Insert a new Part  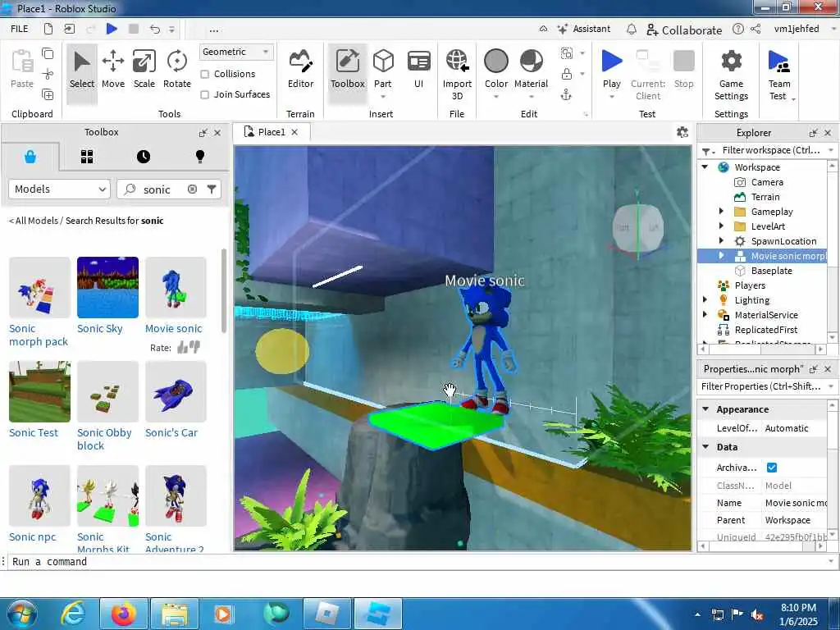pyautogui.click(x=383, y=69)
